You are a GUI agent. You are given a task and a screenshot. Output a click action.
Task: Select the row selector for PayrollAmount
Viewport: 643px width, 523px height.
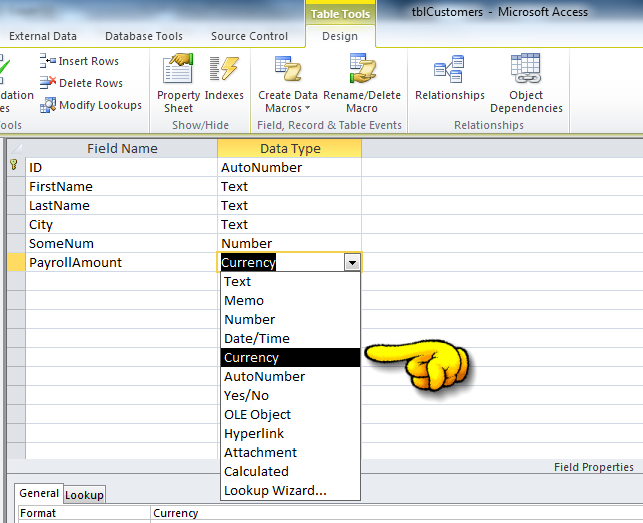[16, 263]
